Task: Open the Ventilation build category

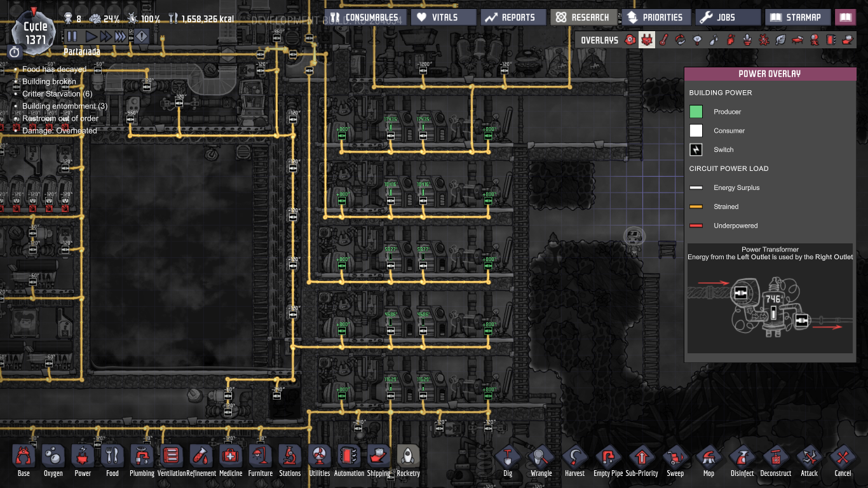Action: point(172,460)
